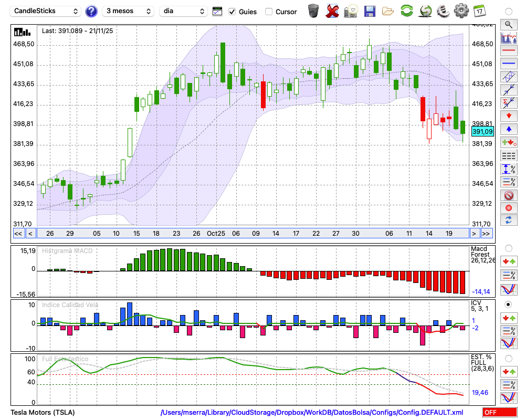Click the red X delete icon
Viewport: 525px width, 420px height.
pyautogui.click(x=332, y=11)
